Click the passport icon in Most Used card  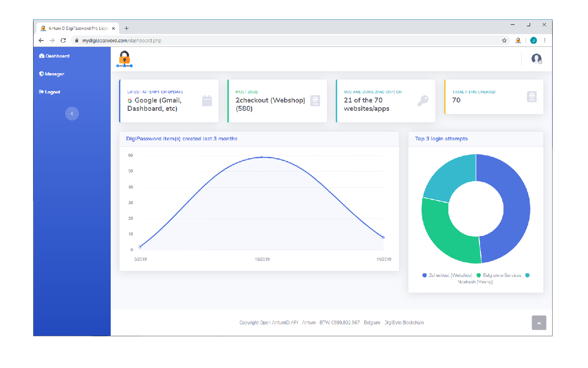[315, 101]
